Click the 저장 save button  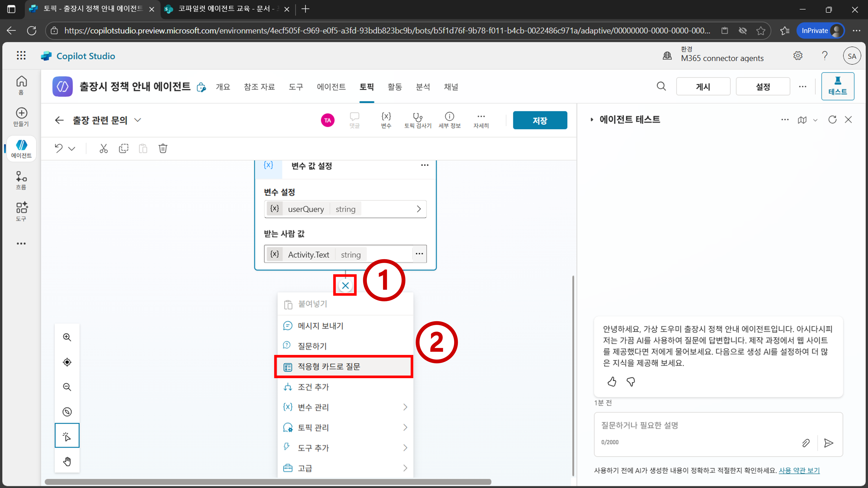pos(540,120)
